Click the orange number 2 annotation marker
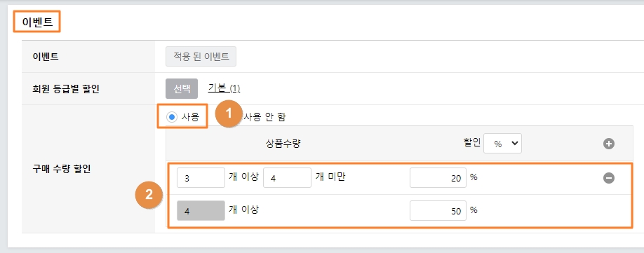The height and width of the screenshot is (253, 644). point(149,195)
